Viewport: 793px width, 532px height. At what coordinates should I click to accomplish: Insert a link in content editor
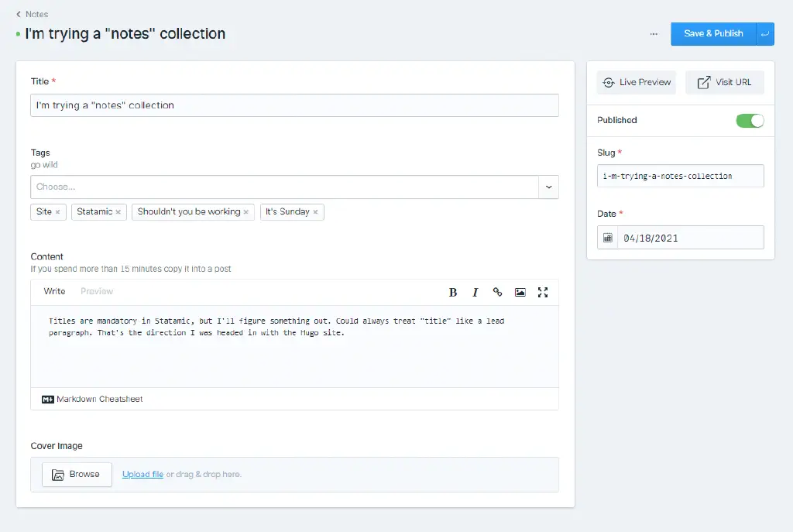tap(498, 292)
